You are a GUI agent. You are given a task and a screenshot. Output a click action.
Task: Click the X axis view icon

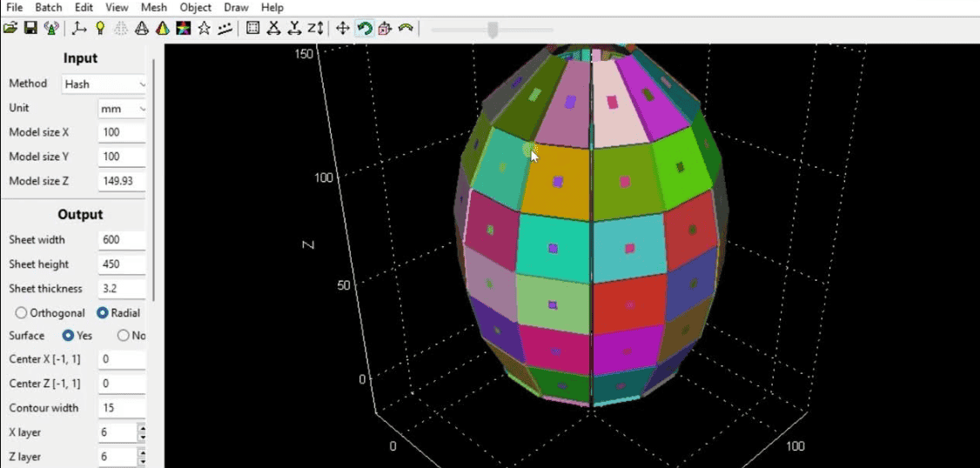(x=273, y=28)
